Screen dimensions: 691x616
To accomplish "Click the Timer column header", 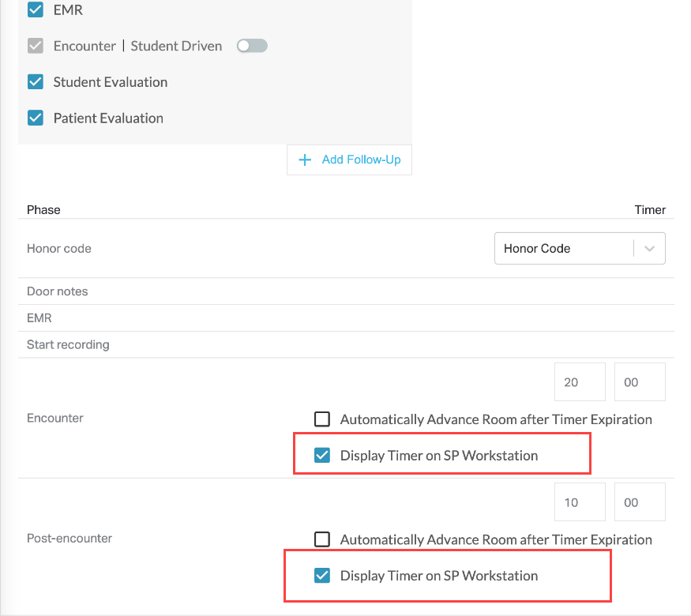I will point(650,209).
